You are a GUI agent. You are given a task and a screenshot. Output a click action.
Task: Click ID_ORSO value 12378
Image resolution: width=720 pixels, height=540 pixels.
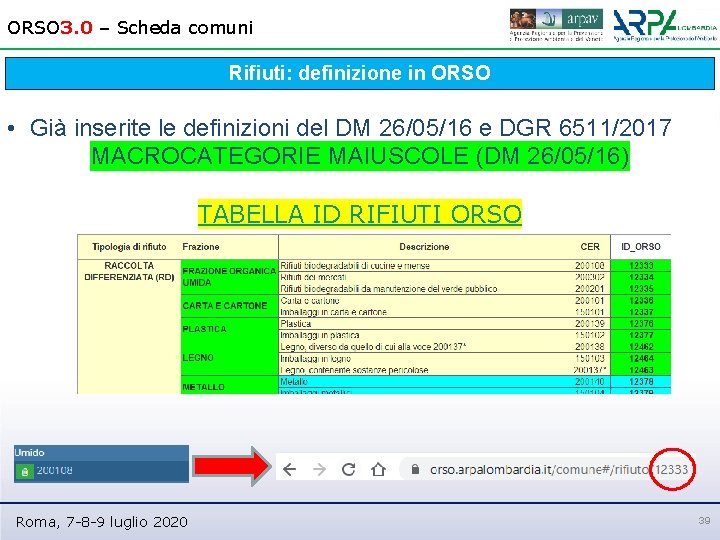(x=641, y=382)
